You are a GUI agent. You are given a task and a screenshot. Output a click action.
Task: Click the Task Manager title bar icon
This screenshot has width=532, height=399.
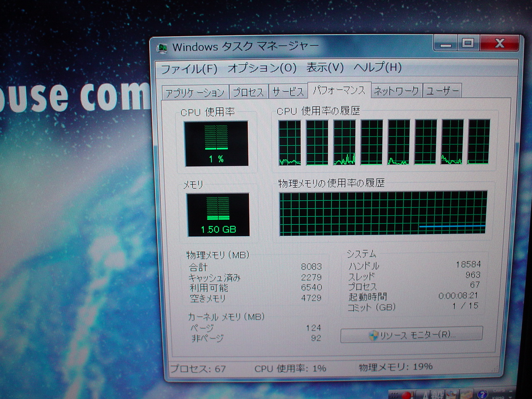coord(162,48)
